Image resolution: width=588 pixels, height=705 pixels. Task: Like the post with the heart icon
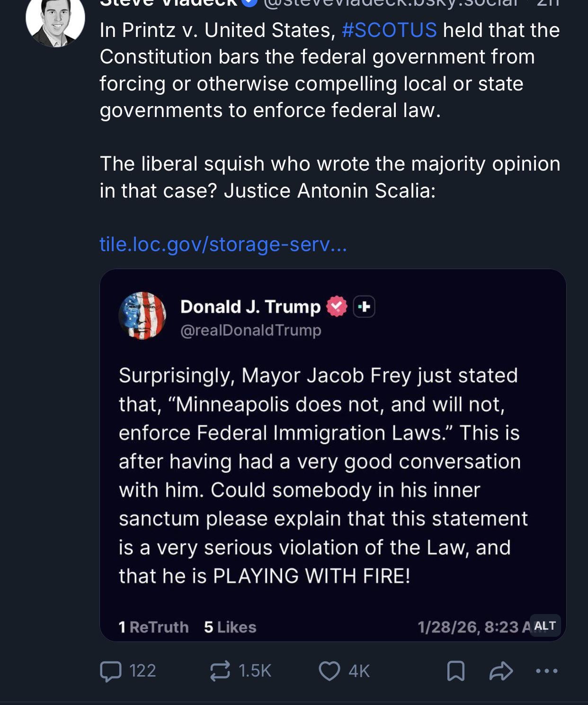(329, 671)
